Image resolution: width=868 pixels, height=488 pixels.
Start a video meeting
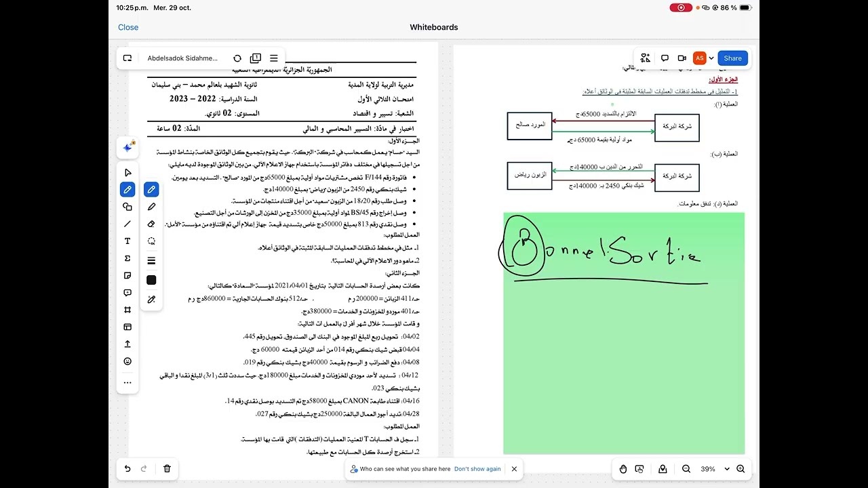(x=682, y=58)
